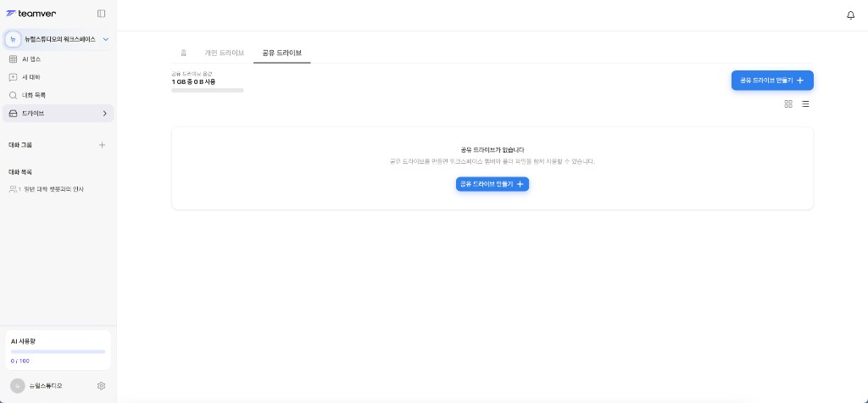
Task: Start a 새 대화 from sidebar
Action: click(x=58, y=77)
